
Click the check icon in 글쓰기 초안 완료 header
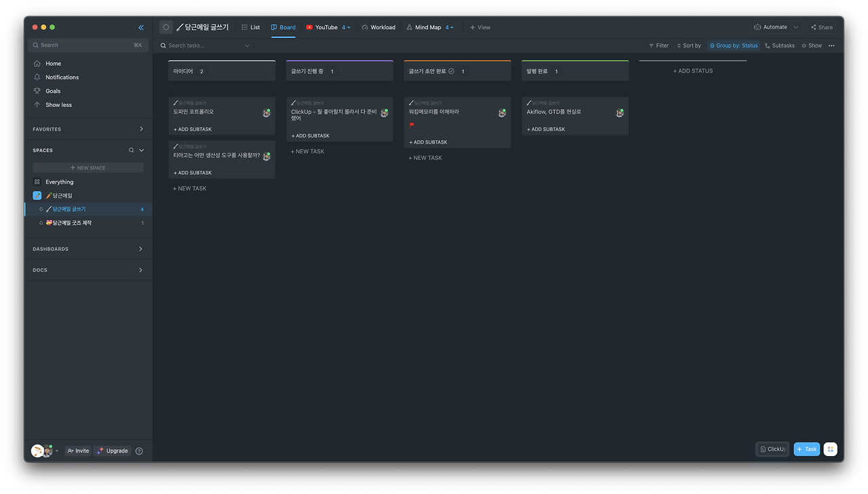451,71
